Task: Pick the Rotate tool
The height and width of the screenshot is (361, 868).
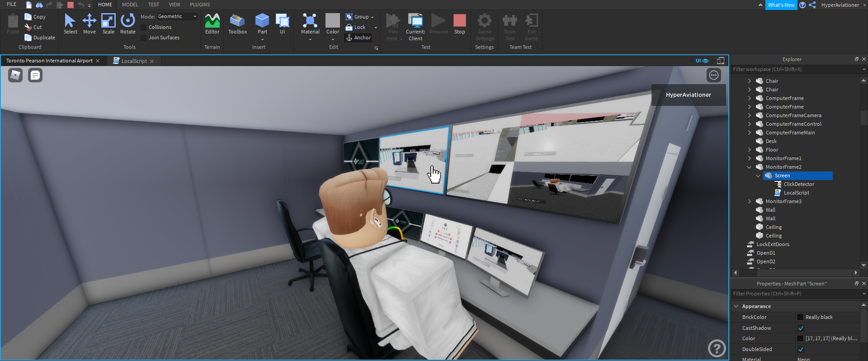Action: coord(128,24)
